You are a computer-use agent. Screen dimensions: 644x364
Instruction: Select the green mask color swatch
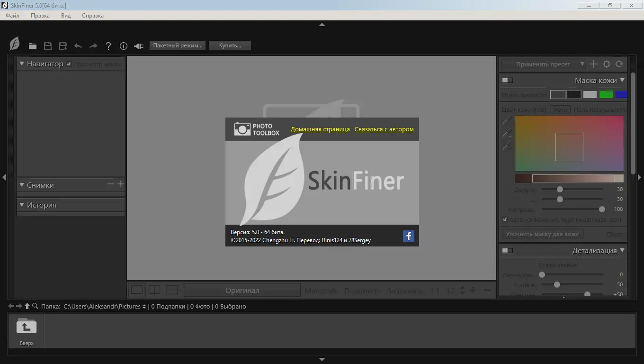(606, 94)
